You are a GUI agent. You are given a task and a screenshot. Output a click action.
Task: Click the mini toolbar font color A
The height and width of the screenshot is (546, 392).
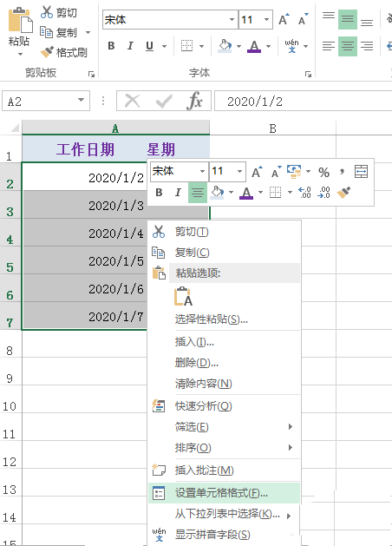[x=246, y=193]
